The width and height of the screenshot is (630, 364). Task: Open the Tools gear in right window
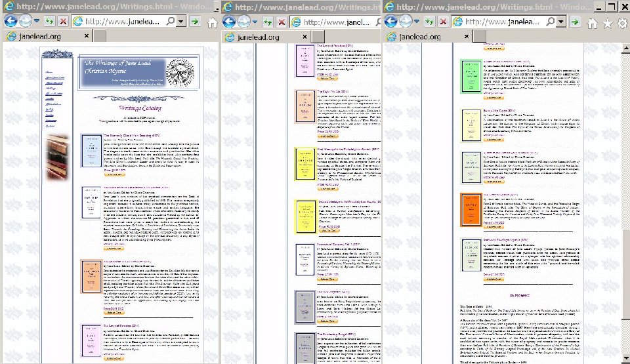tap(622, 24)
